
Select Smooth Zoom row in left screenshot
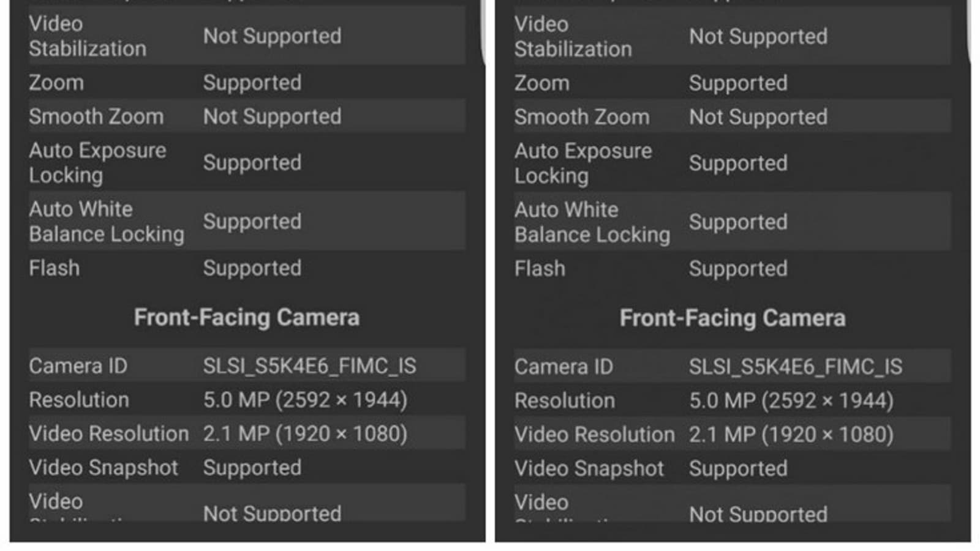[x=246, y=116]
